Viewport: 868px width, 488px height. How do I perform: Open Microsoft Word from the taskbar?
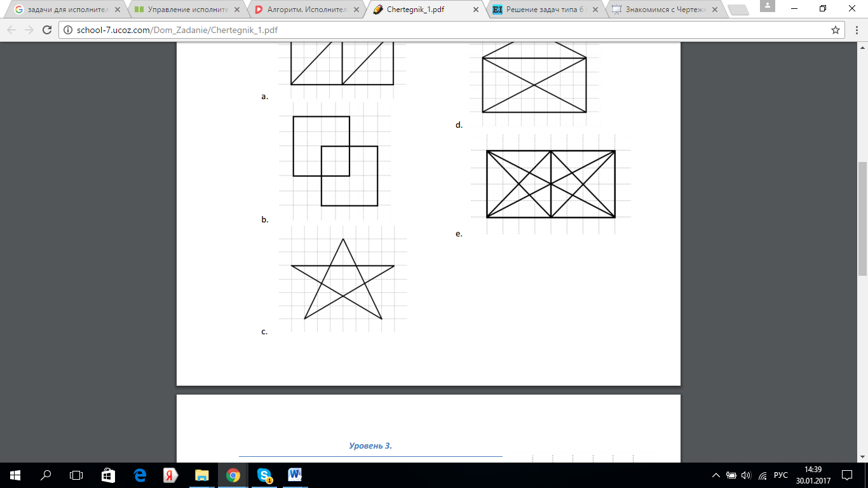pos(295,475)
